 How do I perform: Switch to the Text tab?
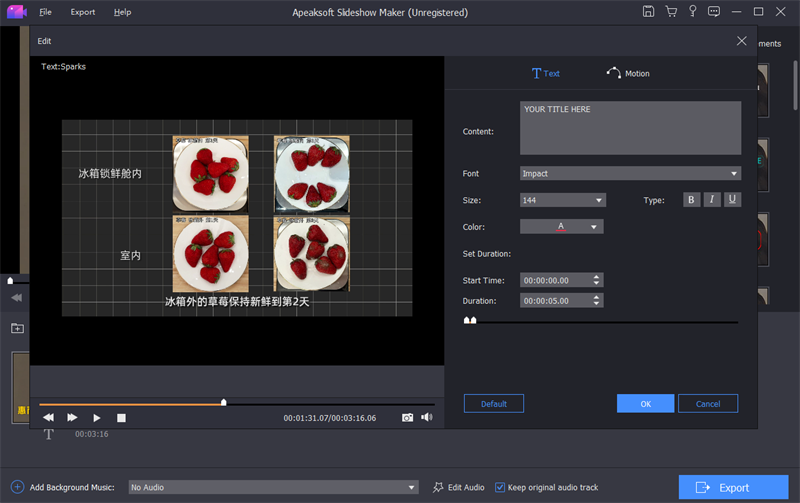pos(545,73)
